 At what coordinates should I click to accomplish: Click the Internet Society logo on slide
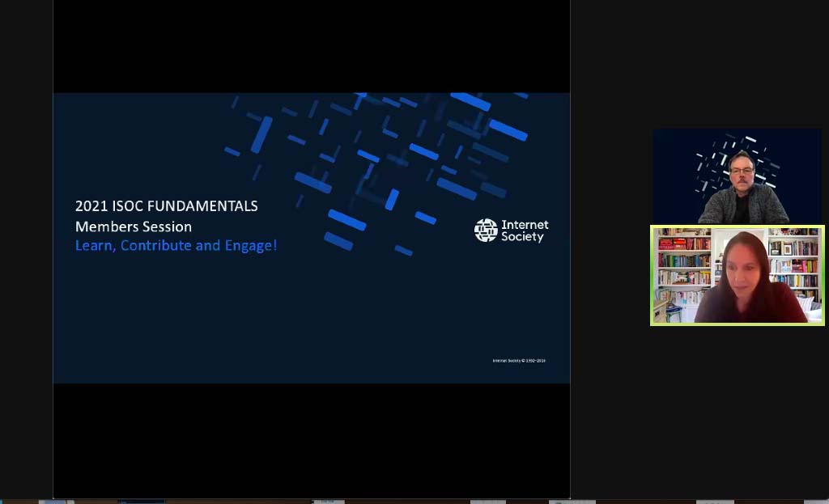(512, 231)
